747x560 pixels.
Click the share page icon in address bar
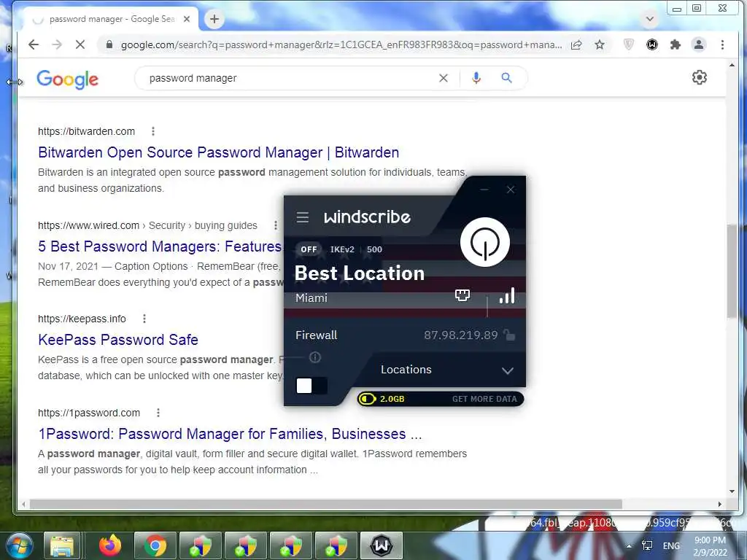coord(576,44)
